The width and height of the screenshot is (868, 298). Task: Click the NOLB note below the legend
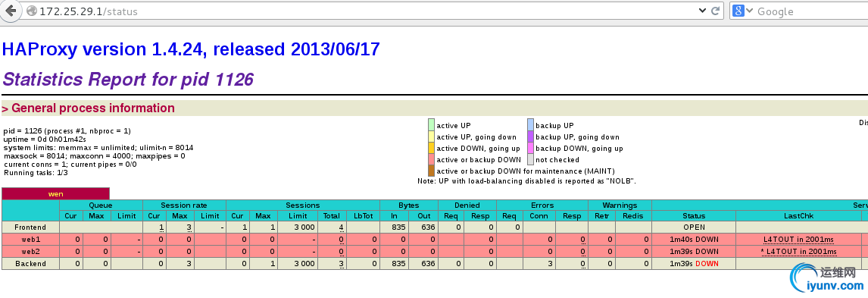[x=526, y=181]
